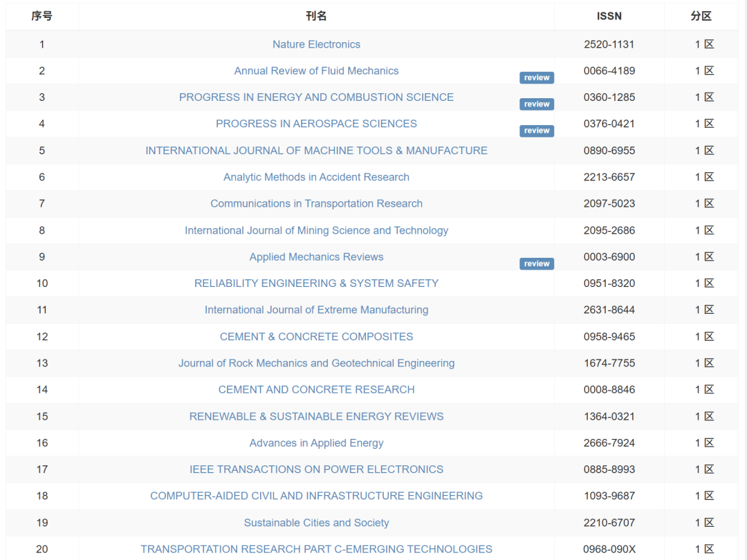
Task: Click review badge for PROGRESS IN AEROSPACE SCIENCES
Action: pyautogui.click(x=537, y=131)
